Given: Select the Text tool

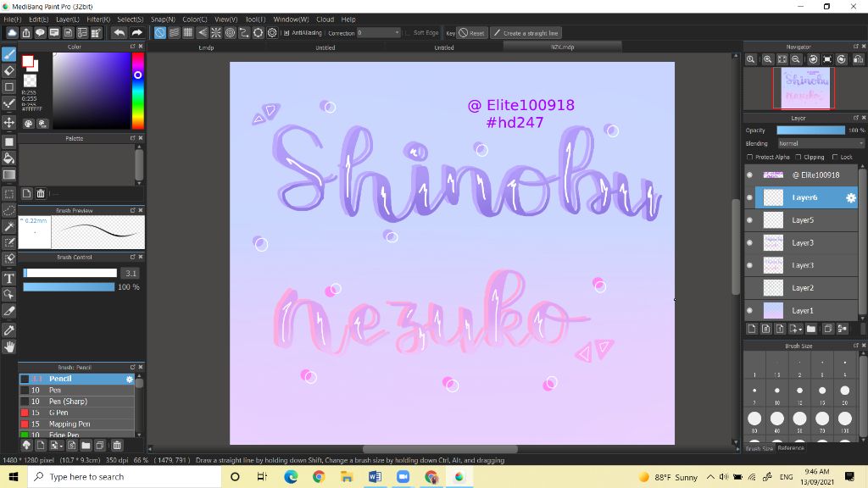Looking at the screenshot, I should (8, 278).
